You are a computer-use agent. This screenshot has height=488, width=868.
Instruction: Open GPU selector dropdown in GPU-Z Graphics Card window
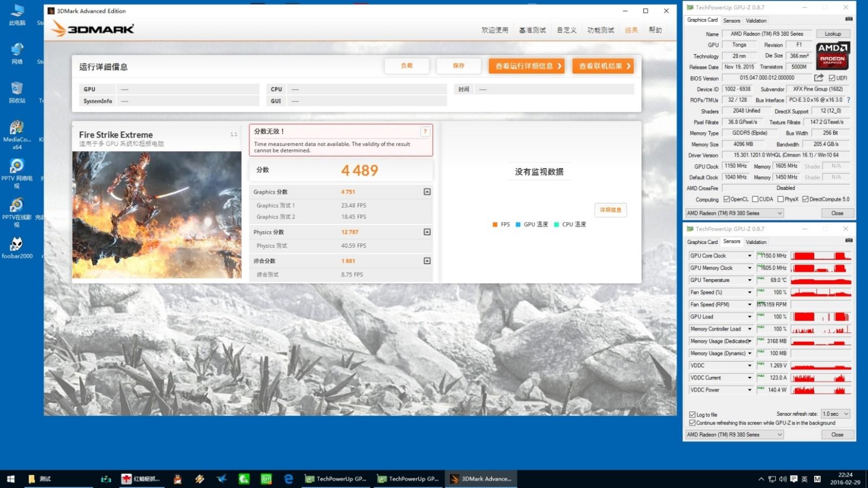tap(735, 213)
